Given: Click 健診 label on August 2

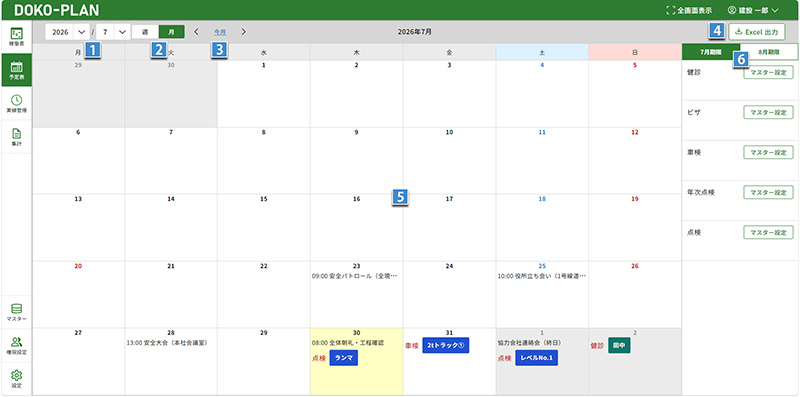Looking at the screenshot, I should pos(597,345).
